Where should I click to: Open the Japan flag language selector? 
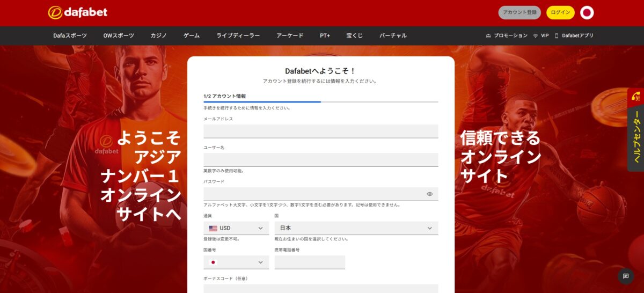tap(587, 12)
